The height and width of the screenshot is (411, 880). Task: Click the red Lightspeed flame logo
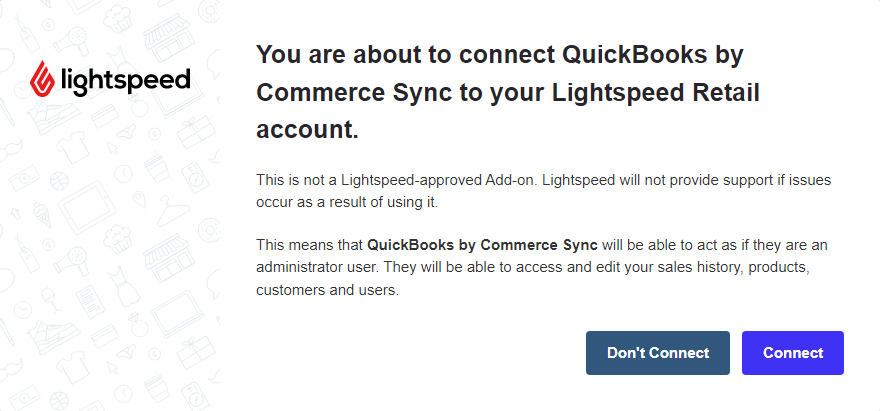(43, 79)
